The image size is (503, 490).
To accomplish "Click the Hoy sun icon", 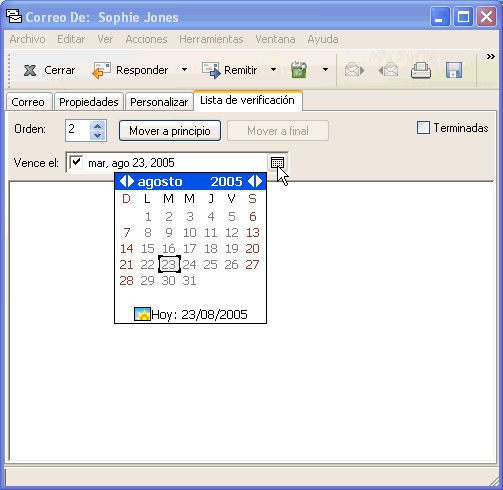I will (x=142, y=314).
